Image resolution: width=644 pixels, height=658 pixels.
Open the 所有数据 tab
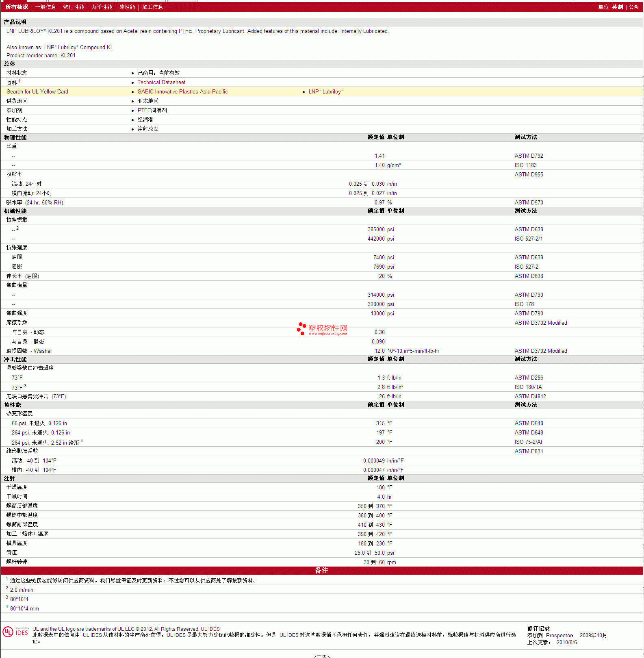point(17,7)
